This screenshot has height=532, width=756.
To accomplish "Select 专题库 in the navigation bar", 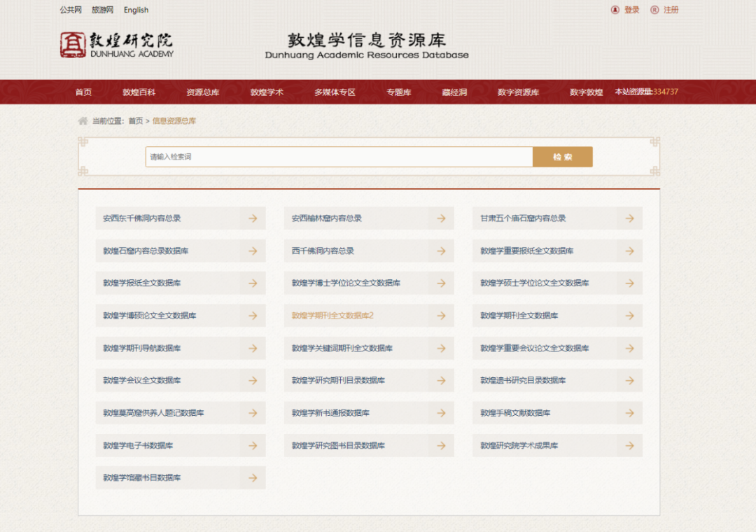I will pos(399,92).
